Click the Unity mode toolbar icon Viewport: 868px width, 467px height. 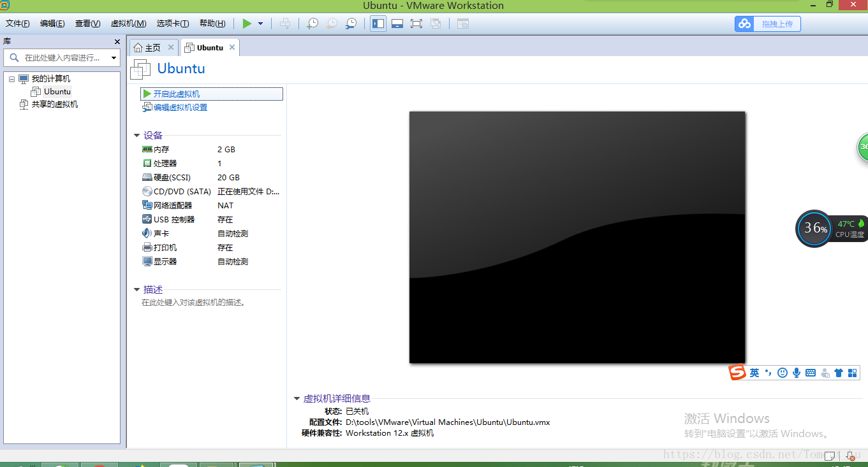[436, 24]
